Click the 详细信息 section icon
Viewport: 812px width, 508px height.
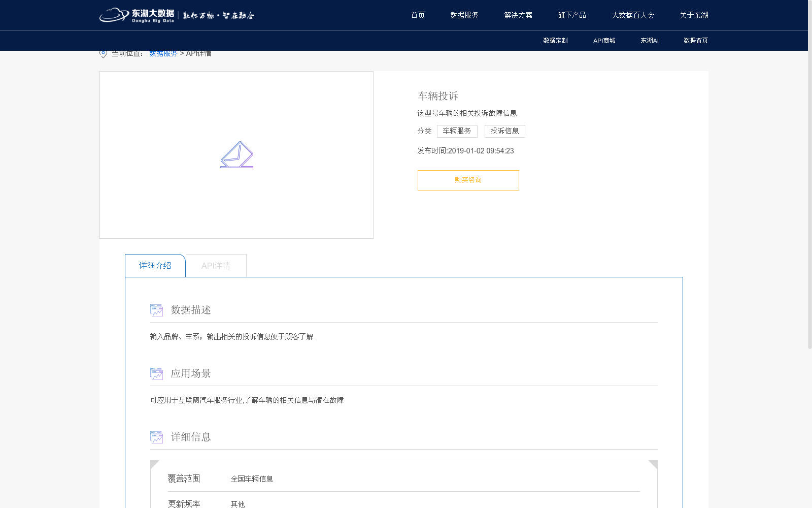(x=156, y=437)
